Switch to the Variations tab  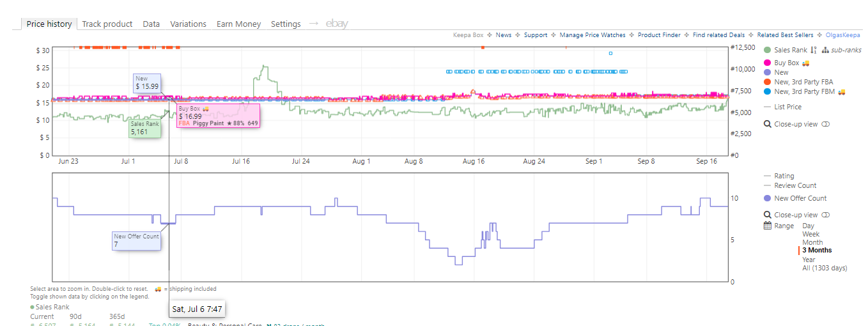point(188,24)
